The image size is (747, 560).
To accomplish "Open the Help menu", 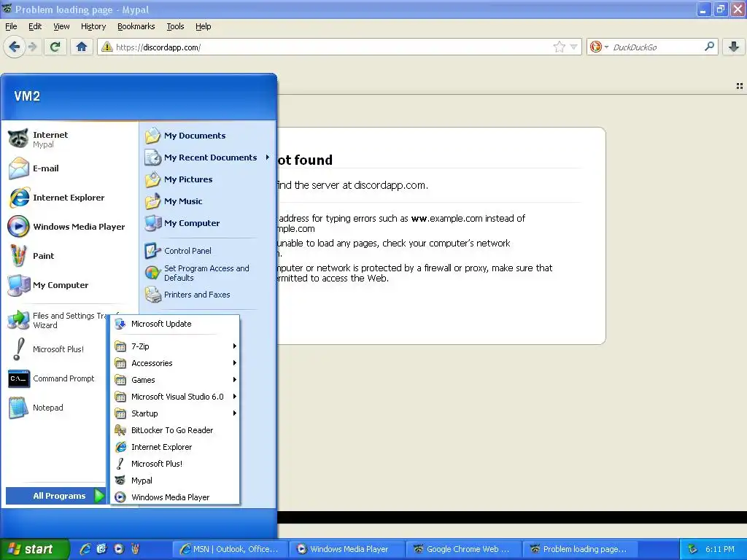I will pos(204,27).
